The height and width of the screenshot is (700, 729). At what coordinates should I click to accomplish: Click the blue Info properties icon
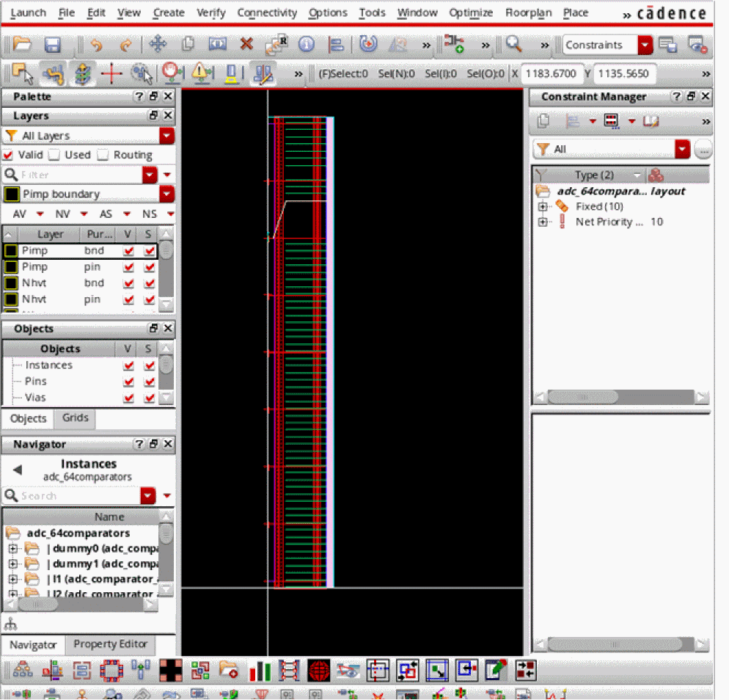pos(306,45)
